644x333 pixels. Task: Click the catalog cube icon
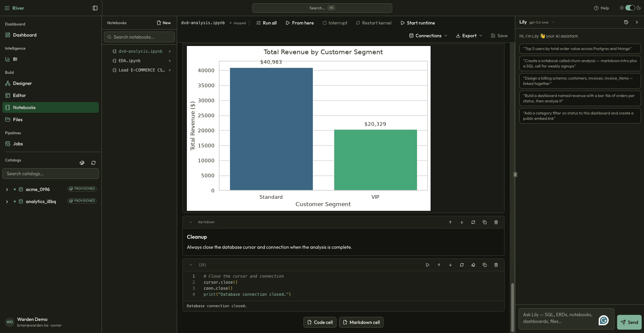click(x=82, y=163)
